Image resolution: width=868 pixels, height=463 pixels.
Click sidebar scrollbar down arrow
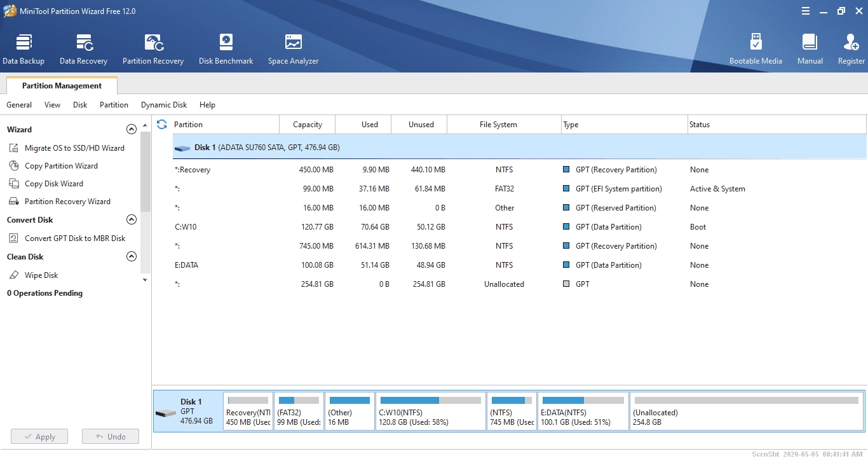(146, 280)
